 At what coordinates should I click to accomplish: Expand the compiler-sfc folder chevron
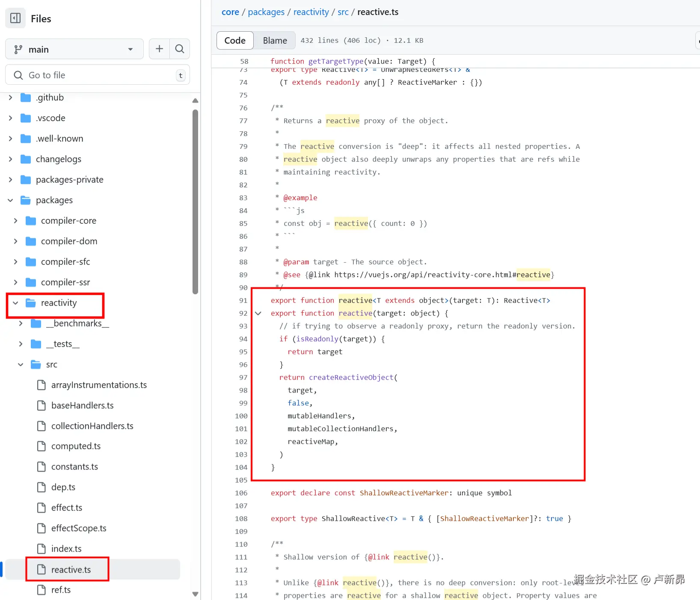tap(16, 262)
